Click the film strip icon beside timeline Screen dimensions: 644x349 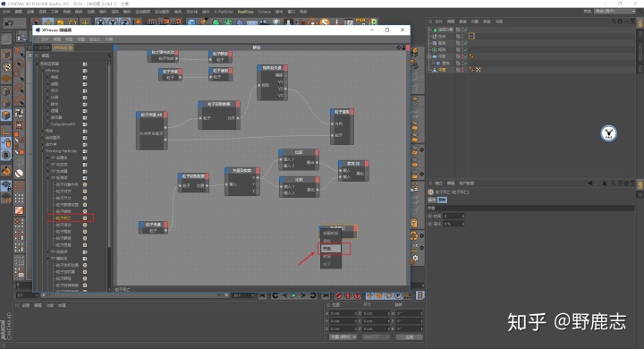click(419, 295)
